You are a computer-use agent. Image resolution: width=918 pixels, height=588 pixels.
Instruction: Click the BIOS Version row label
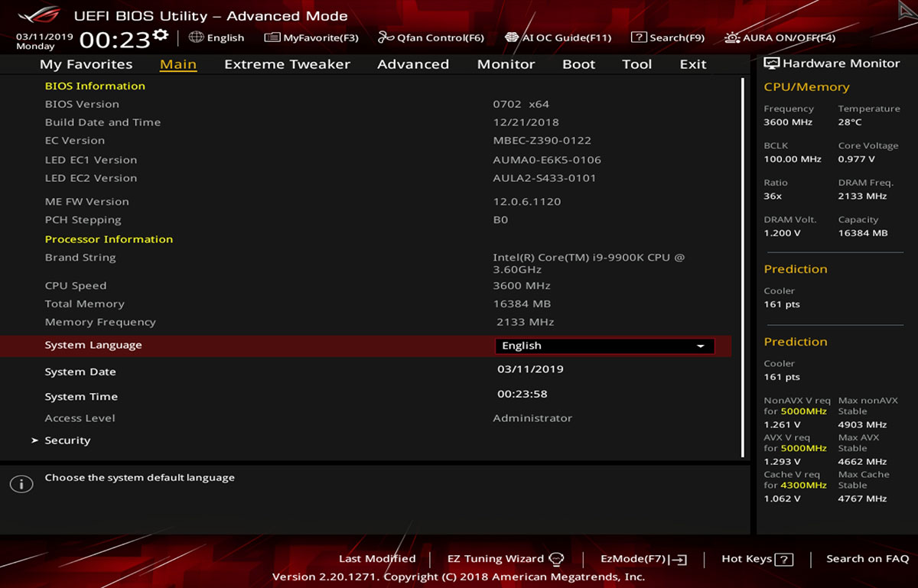(82, 104)
